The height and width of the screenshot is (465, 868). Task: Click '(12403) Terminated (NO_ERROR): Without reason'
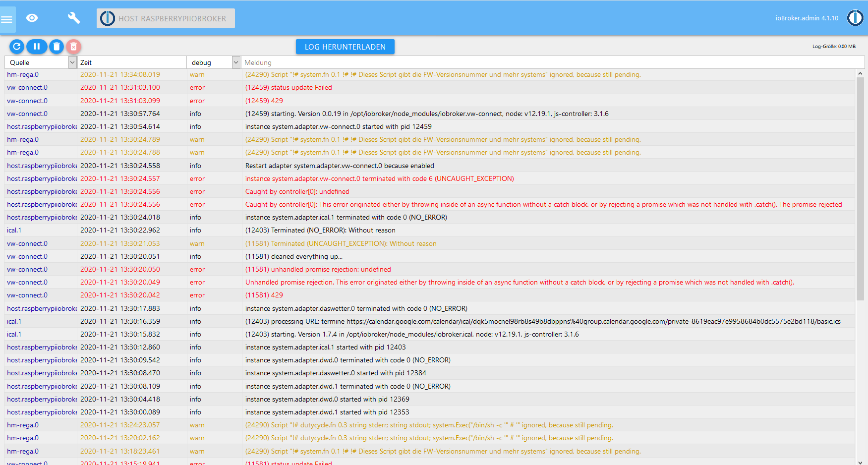[320, 230]
